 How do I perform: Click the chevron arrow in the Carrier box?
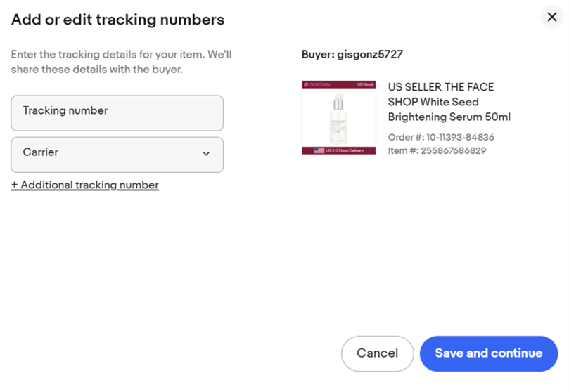pyautogui.click(x=206, y=154)
